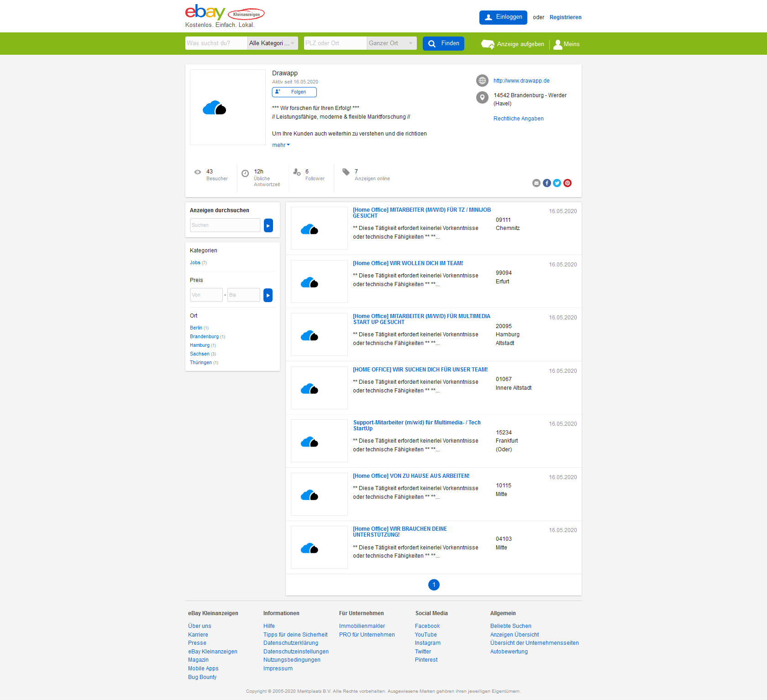Screen dimensions: 767x700
Task: Open the Alle Kategorien dropdown
Action: [273, 43]
